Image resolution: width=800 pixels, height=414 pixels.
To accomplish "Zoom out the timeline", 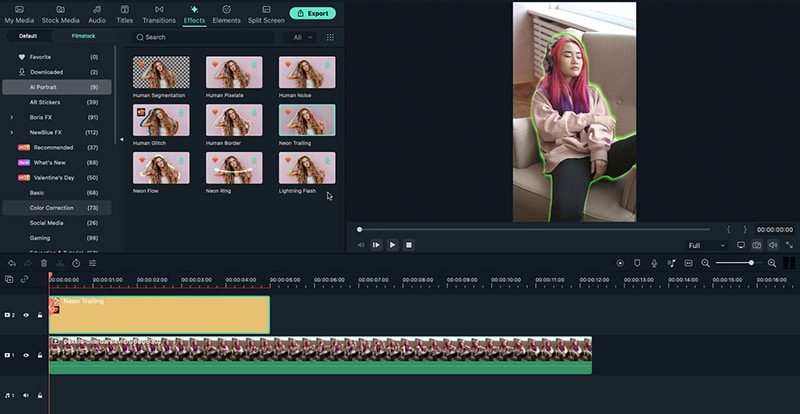I will coord(706,263).
